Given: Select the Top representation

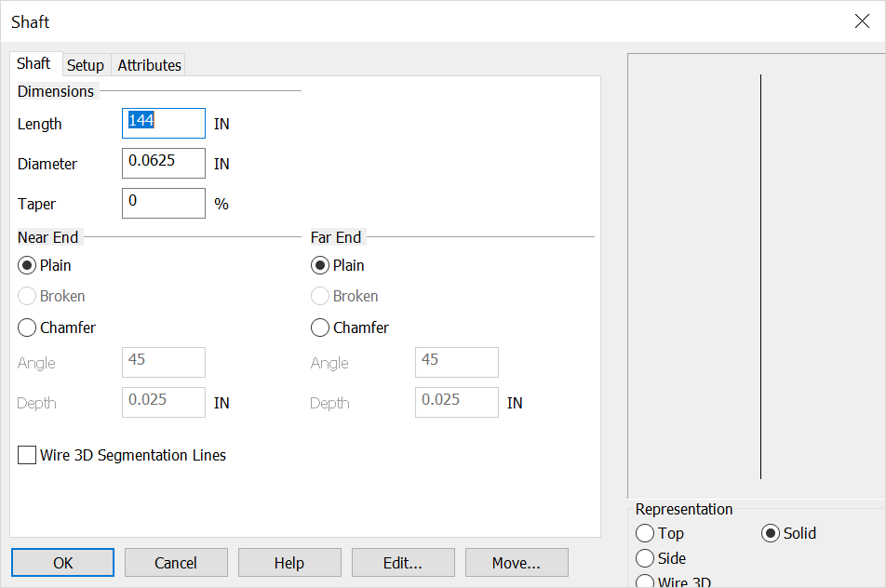Looking at the screenshot, I should click(x=646, y=533).
